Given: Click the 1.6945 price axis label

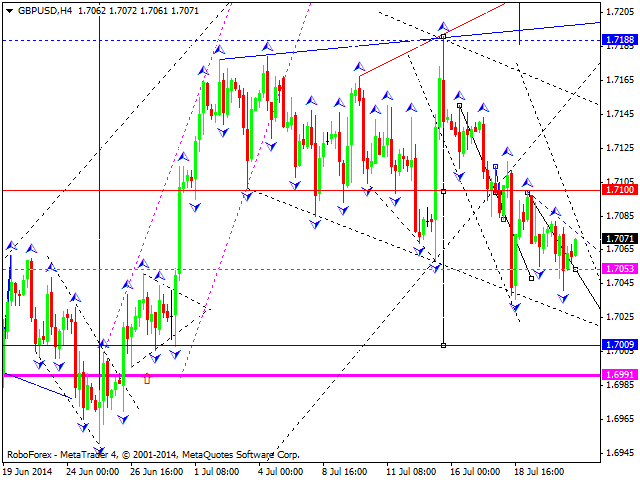Looking at the screenshot, I should pyautogui.click(x=618, y=453).
